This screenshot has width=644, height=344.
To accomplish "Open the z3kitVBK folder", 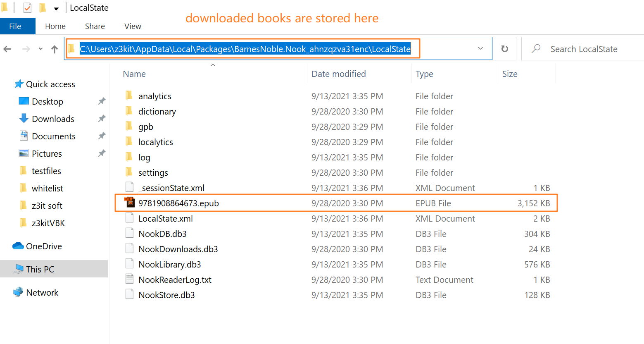I will click(x=48, y=223).
